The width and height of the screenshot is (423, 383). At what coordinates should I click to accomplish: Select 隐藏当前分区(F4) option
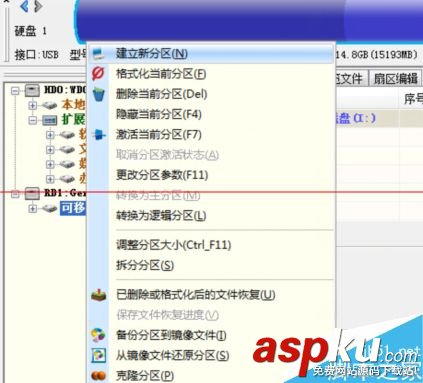pyautogui.click(x=210, y=114)
